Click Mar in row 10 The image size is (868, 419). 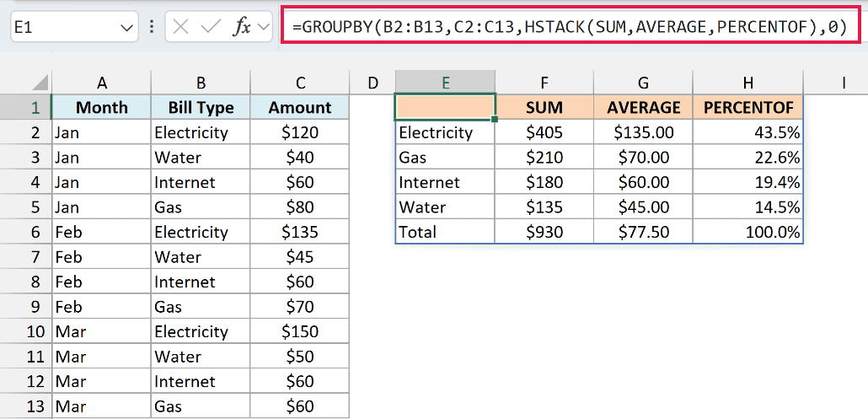[101, 331]
